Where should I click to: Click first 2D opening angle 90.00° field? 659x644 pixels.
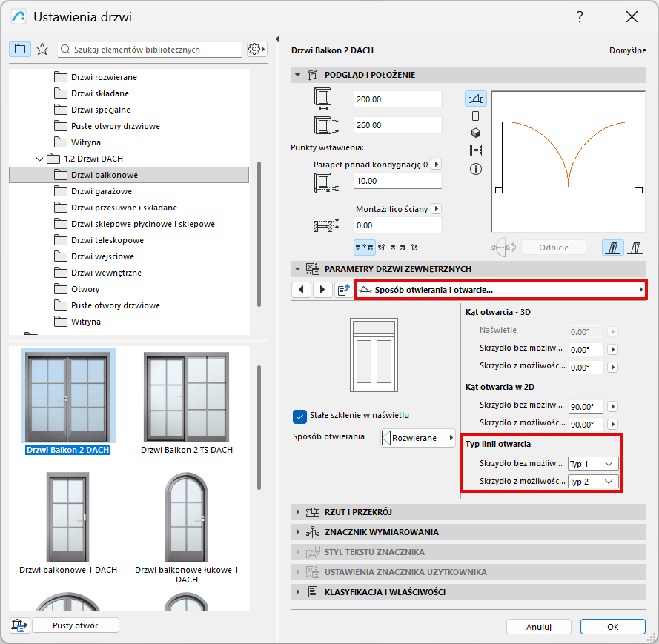pos(586,407)
